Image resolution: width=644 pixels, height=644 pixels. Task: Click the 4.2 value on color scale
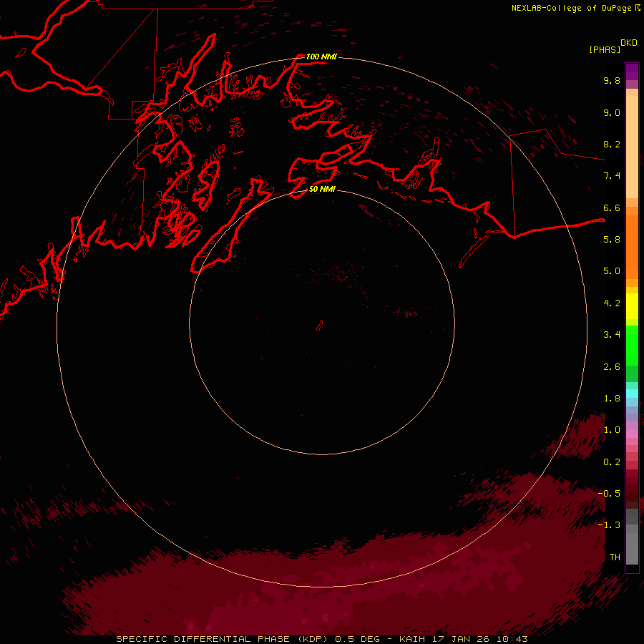pos(612,303)
